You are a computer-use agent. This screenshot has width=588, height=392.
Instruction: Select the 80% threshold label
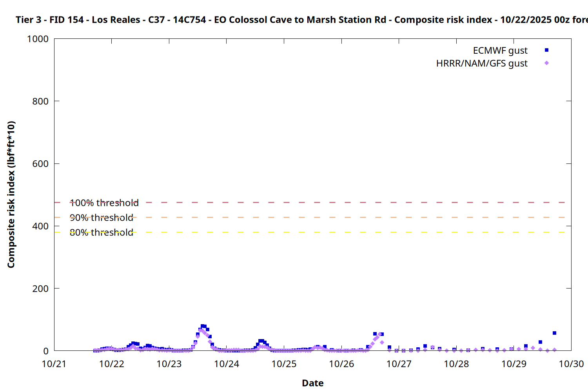click(101, 232)
